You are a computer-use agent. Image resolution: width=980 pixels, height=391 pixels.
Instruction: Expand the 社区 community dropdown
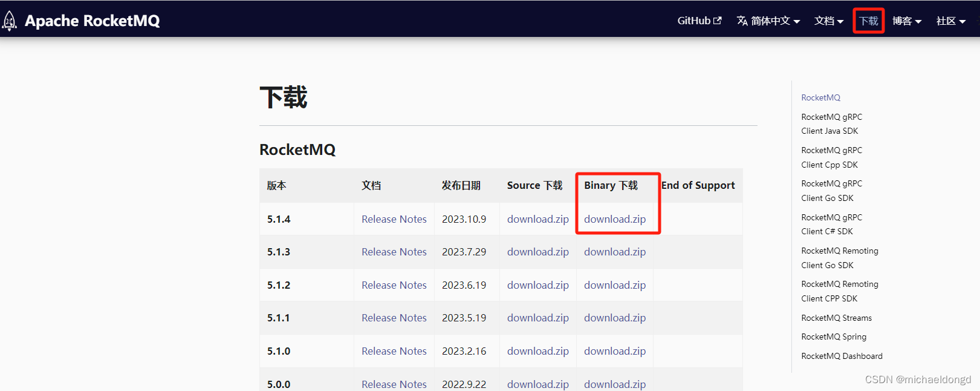tap(951, 21)
